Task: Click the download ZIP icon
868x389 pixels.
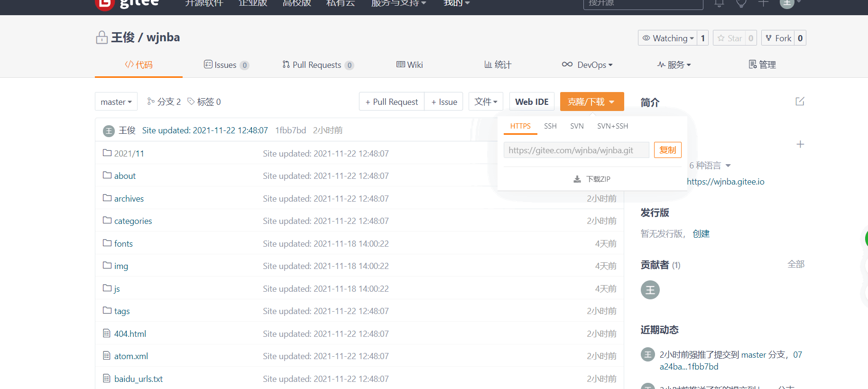Action: [x=577, y=179]
